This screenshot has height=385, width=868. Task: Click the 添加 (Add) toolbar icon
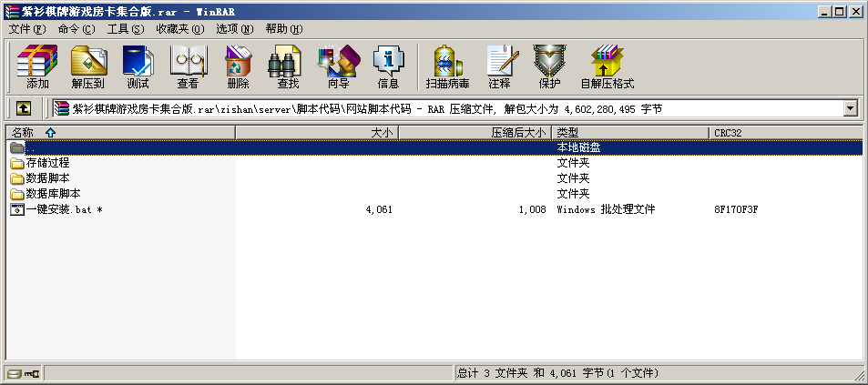click(37, 66)
